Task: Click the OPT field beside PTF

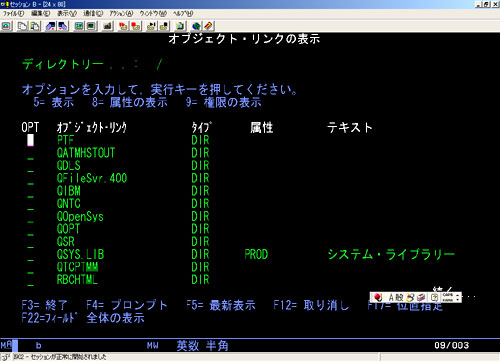Action: pos(30,140)
